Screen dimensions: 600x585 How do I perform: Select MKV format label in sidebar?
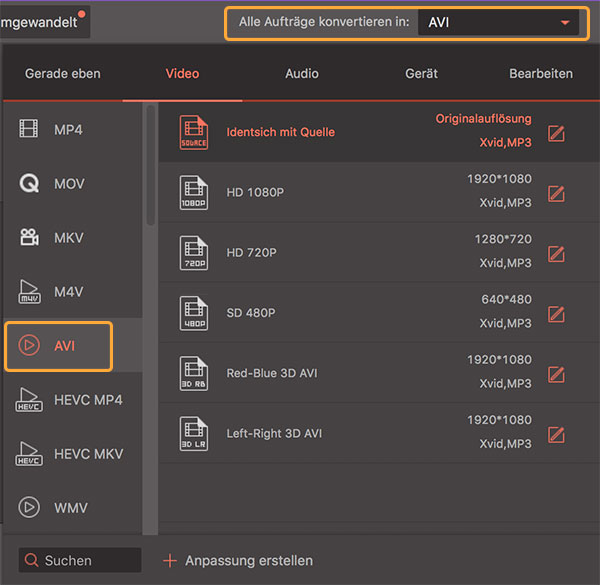tap(69, 238)
